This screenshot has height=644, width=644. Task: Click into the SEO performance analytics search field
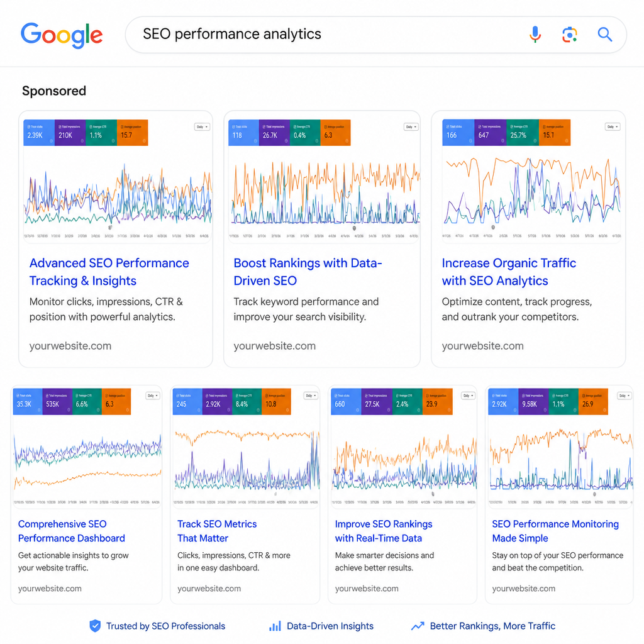pos(328,35)
